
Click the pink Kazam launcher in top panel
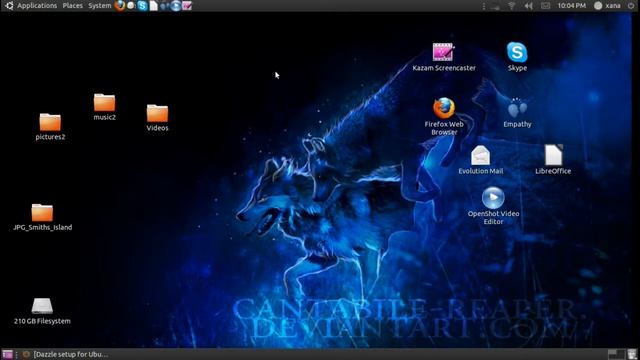click(187, 6)
